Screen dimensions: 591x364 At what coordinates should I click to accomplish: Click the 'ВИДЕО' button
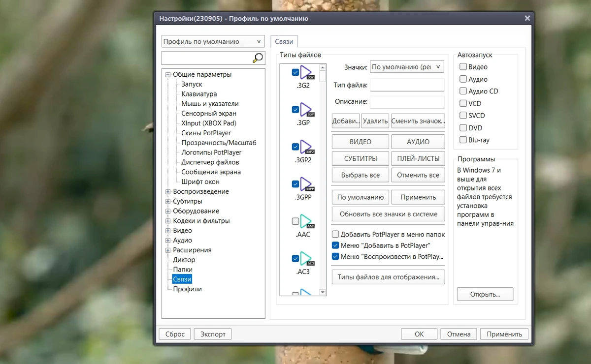[x=361, y=142]
